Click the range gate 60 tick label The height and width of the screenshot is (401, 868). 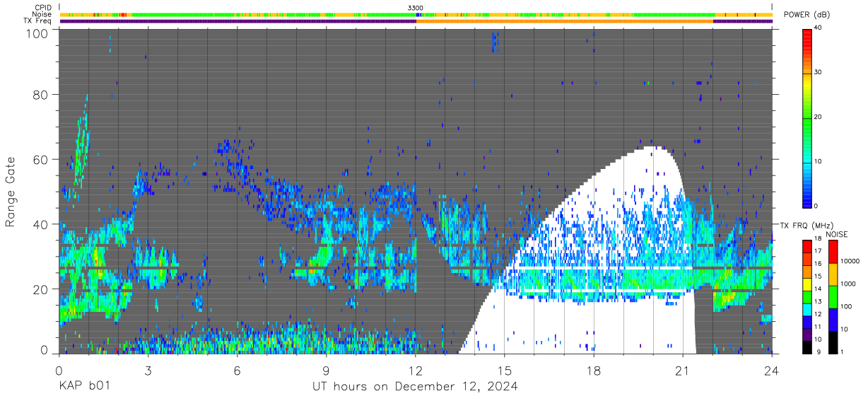(x=42, y=159)
